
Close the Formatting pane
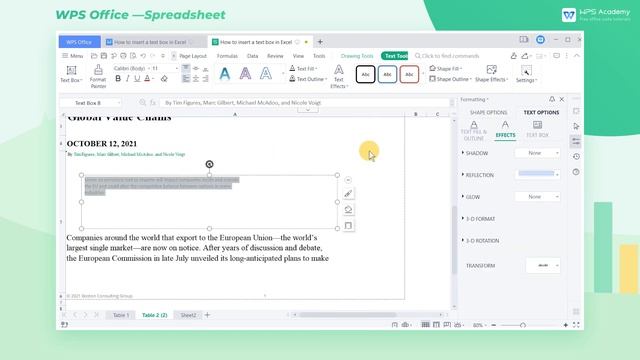point(562,99)
